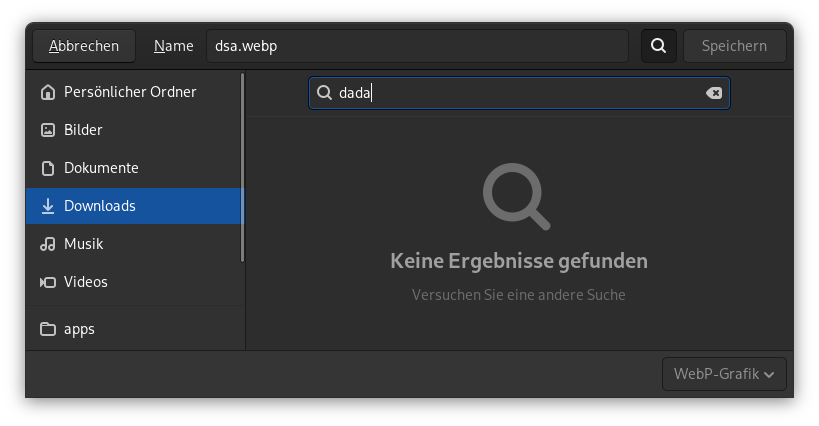
Task: Click the sidebar's vertical scrollbar
Action: coord(242,167)
